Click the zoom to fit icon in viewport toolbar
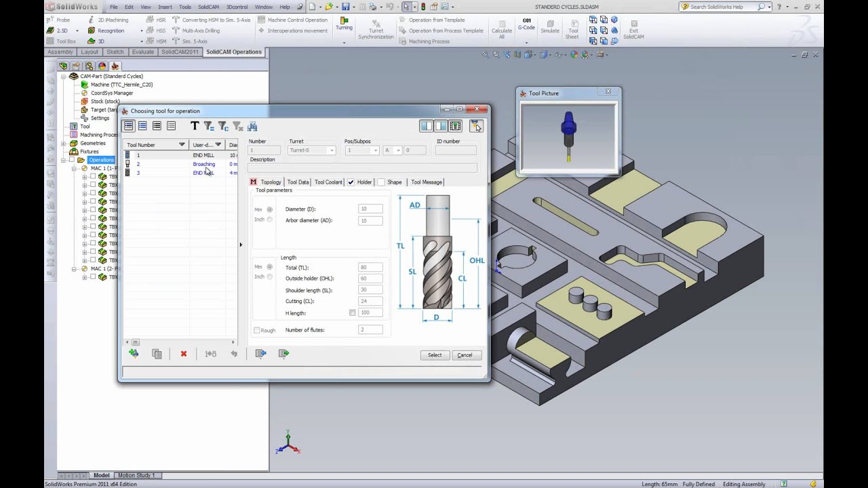Viewport: 868px width, 488px height. coord(485,54)
